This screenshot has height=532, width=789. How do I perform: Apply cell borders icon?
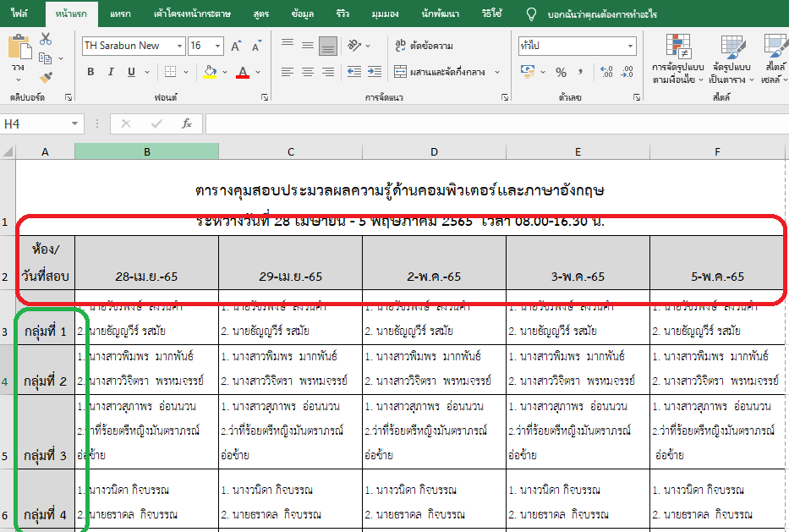click(171, 72)
